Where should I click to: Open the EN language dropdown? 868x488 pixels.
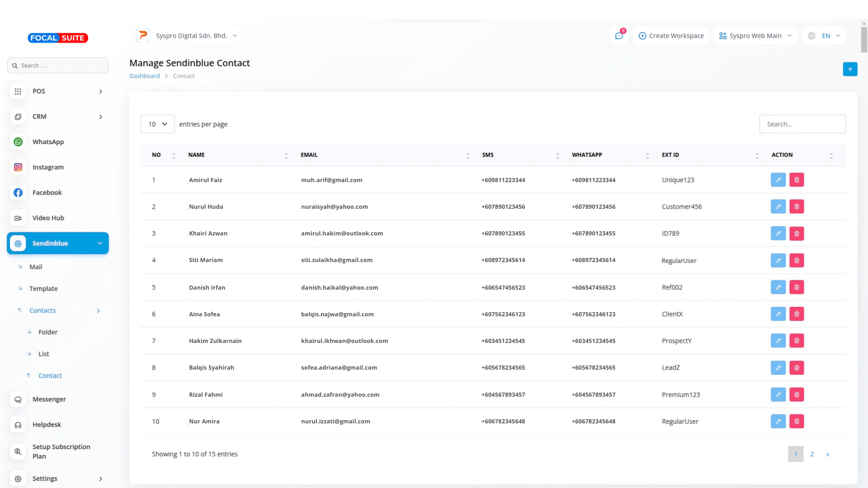pos(825,36)
